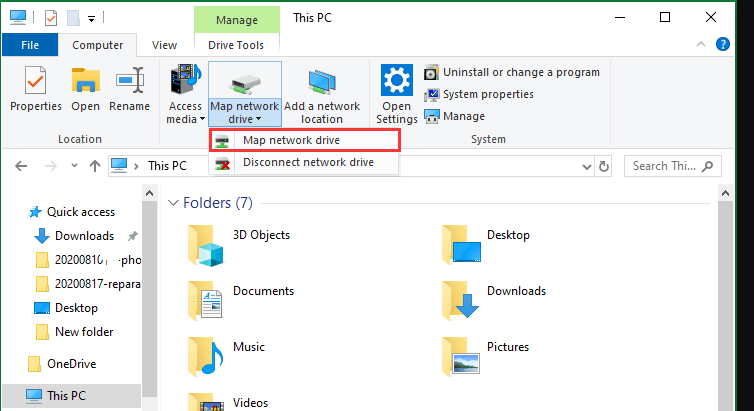Select the Videos folder
This screenshot has width=754, height=411.
tap(227, 402)
